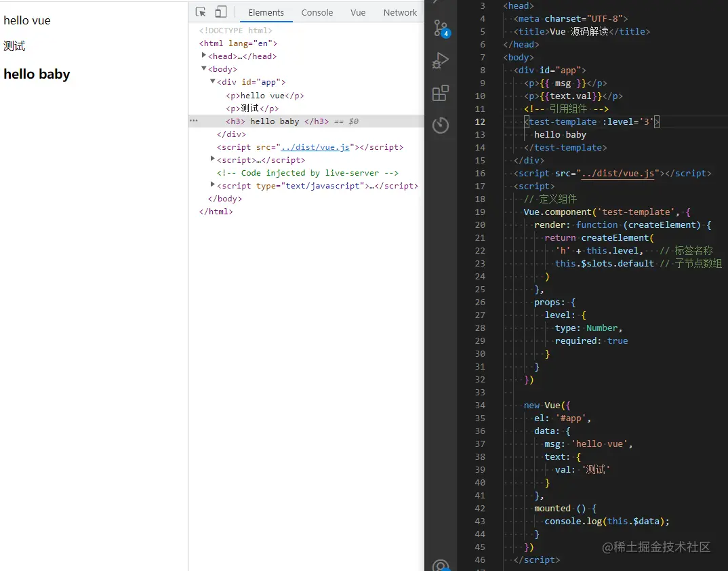
Task: Expand the script type="text/javascript" node
Action: click(213, 184)
